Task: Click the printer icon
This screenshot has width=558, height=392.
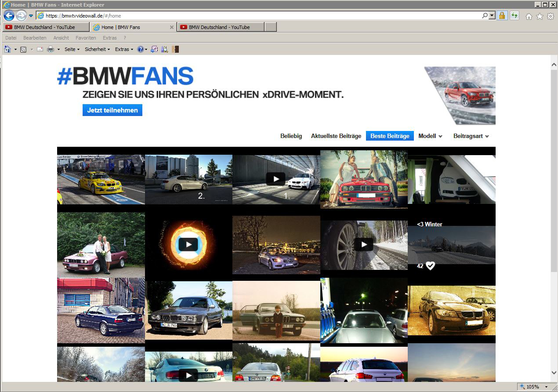Action: pos(51,49)
